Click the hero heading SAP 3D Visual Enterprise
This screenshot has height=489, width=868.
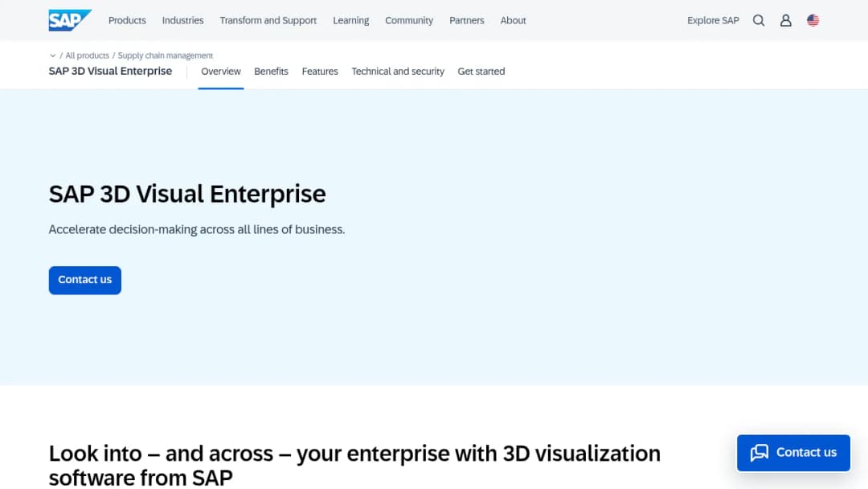187,194
